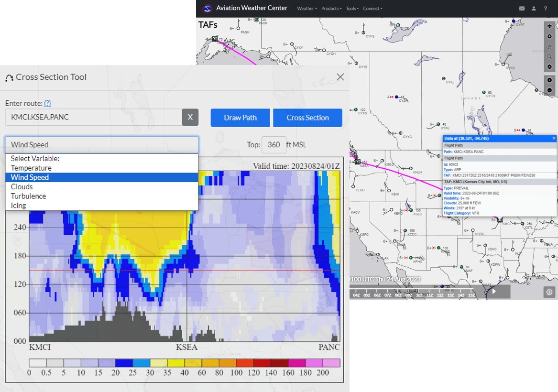The height and width of the screenshot is (392, 558).
Task: Open the map layers icon
Action: [x=549, y=26]
